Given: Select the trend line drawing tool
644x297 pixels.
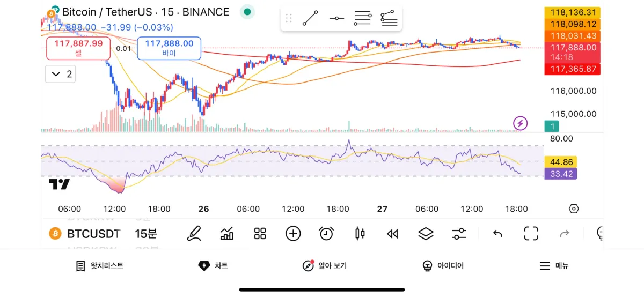Looking at the screenshot, I should pos(310,18).
